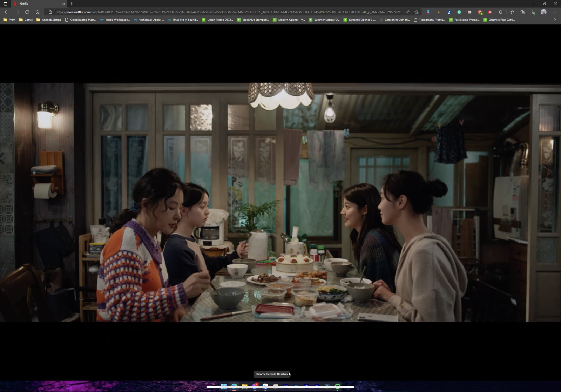
Task: Open the Dynamic Opener 2 bookmark
Action: 359,20
